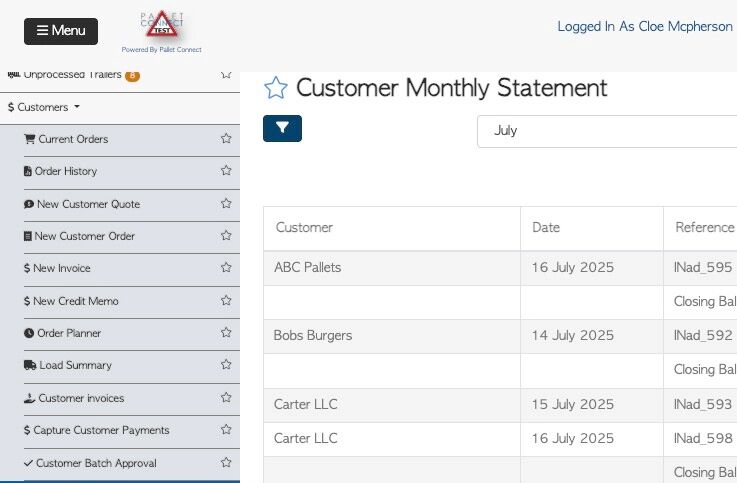Open the hamburger Menu button

[x=61, y=30]
